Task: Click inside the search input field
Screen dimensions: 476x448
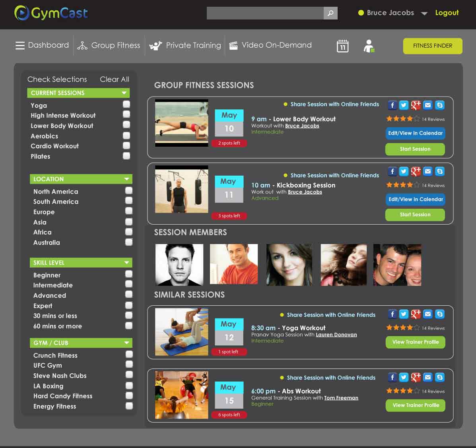Action: click(265, 13)
